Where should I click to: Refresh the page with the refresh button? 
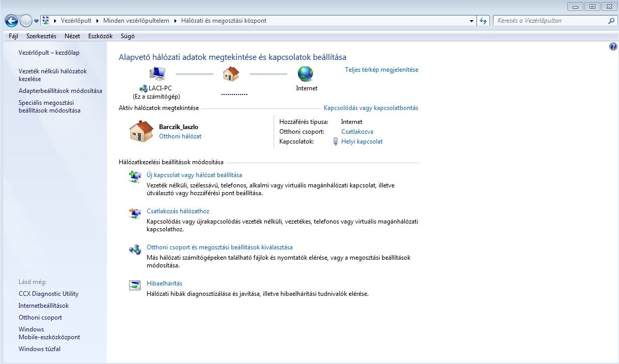pyautogui.click(x=483, y=21)
